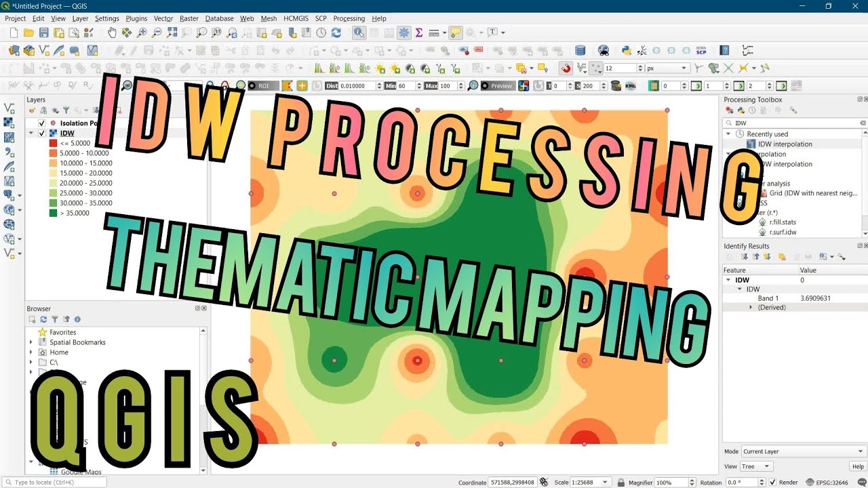Click the Show Temporal Controller clock icon
868x488 pixels.
point(321,33)
